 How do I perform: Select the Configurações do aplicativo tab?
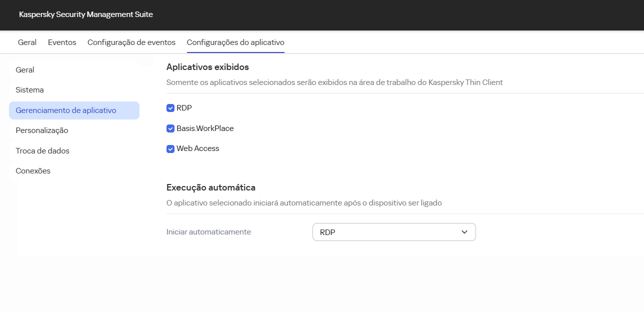pyautogui.click(x=235, y=42)
